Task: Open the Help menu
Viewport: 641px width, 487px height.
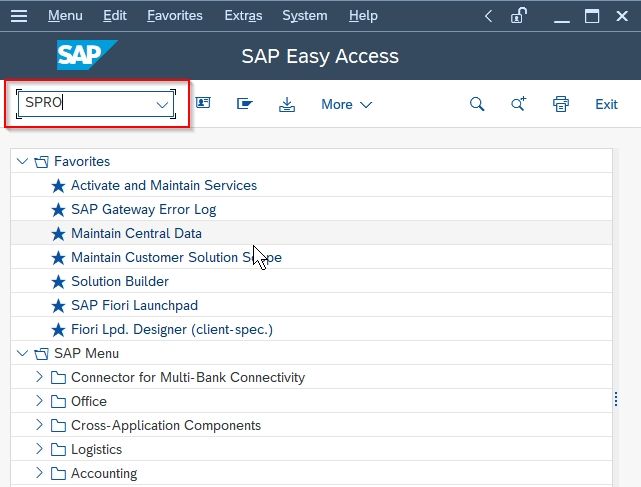Action: click(x=363, y=16)
